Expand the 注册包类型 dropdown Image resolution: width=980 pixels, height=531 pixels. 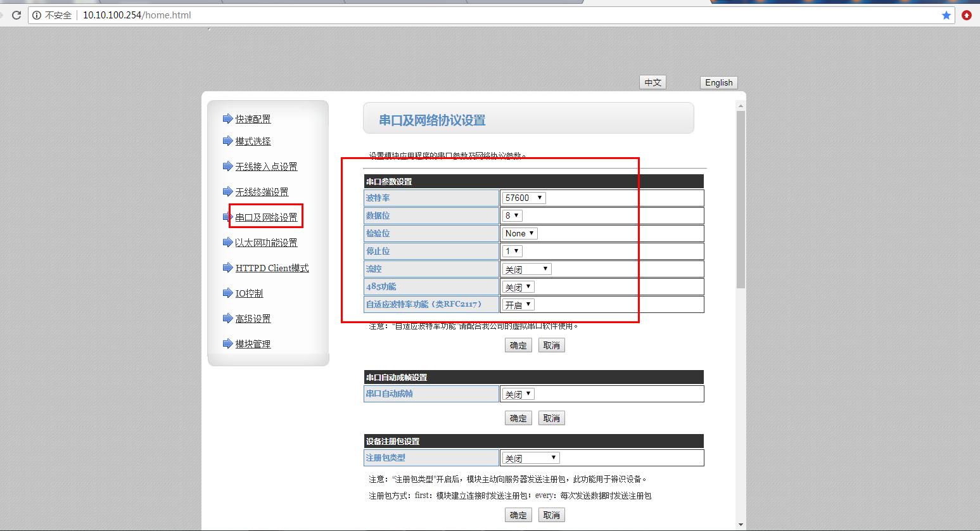[x=531, y=458]
